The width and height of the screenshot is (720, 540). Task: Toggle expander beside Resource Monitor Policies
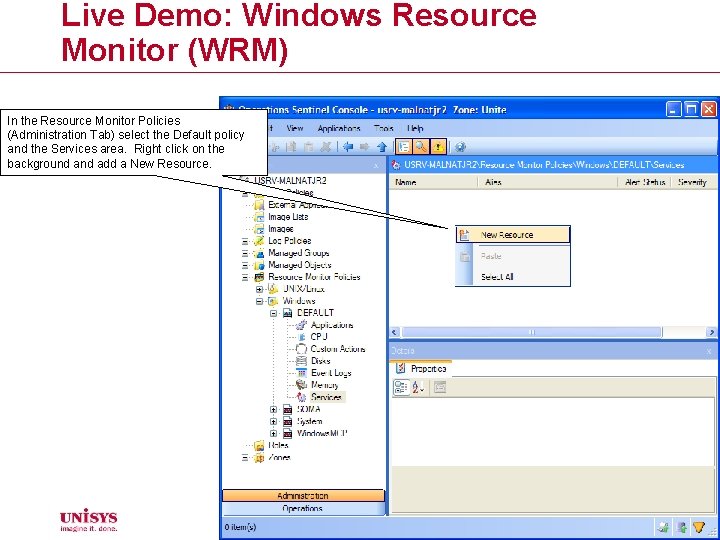point(245,277)
